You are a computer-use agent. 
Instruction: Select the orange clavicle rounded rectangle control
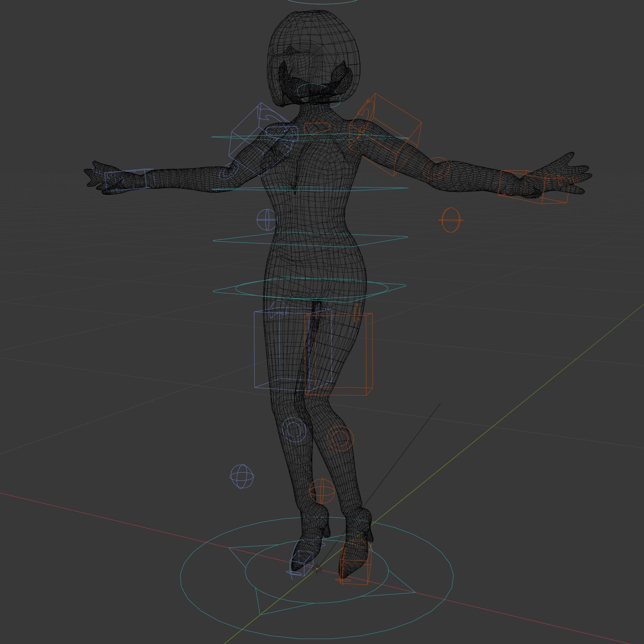[x=317, y=128]
